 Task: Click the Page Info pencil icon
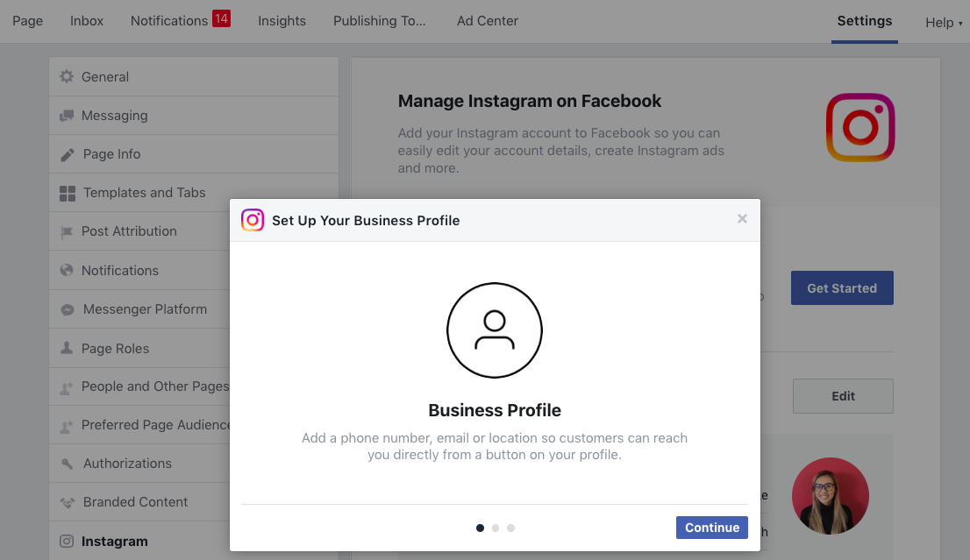67,154
